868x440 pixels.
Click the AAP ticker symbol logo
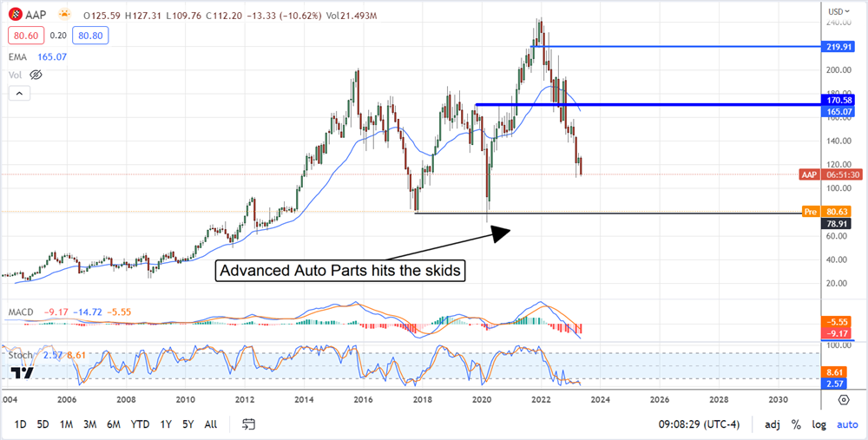(15, 16)
